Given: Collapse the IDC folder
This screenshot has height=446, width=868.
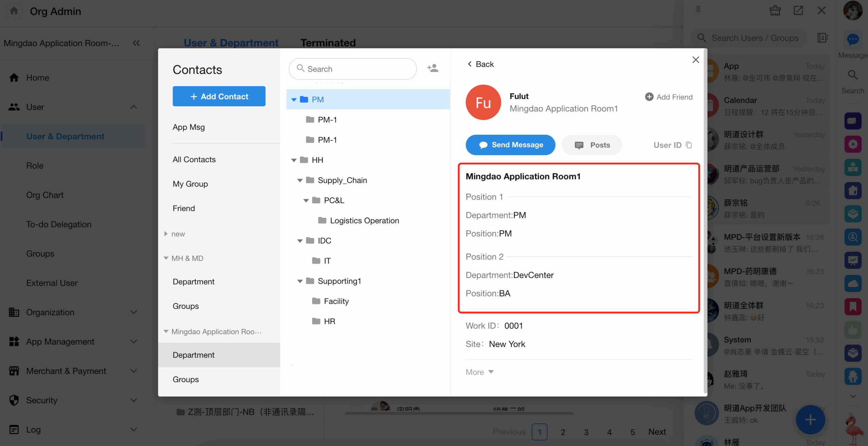Looking at the screenshot, I should tap(300, 241).
